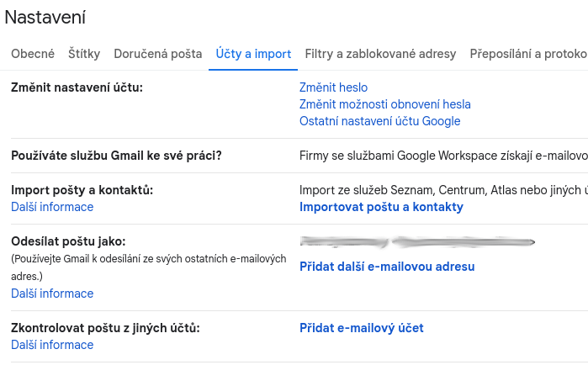Open Změnit možnosti obnovení hesla link
The image size is (588, 365).
(384, 104)
